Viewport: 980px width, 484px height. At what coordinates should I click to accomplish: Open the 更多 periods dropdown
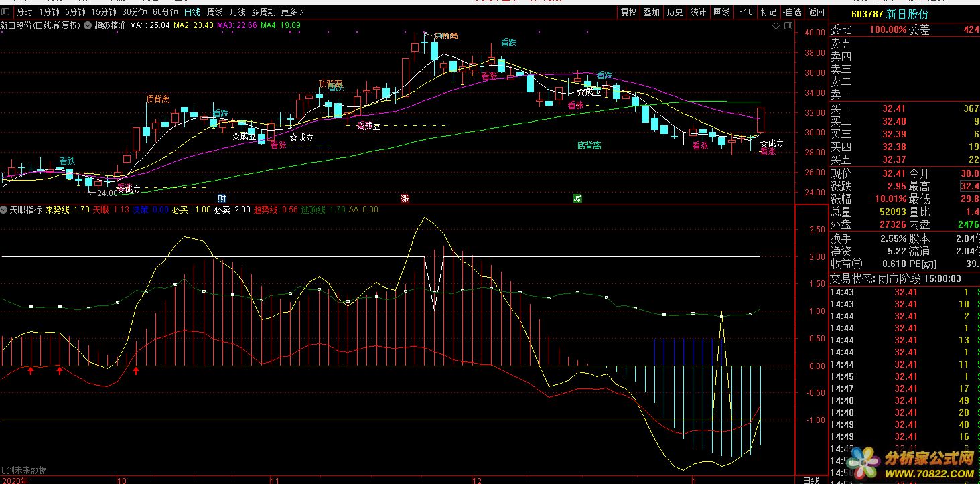tap(292, 11)
